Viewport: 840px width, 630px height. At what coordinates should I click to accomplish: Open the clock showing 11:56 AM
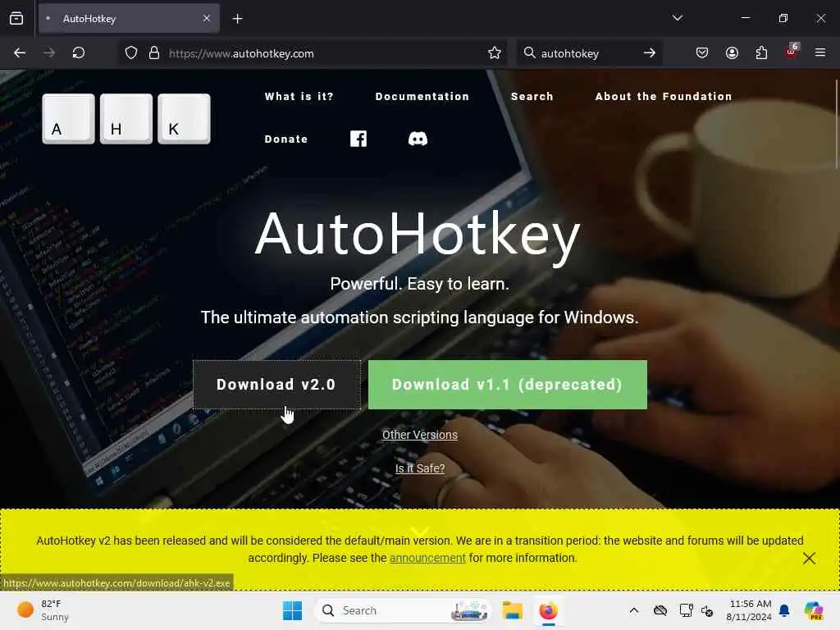[x=749, y=610]
